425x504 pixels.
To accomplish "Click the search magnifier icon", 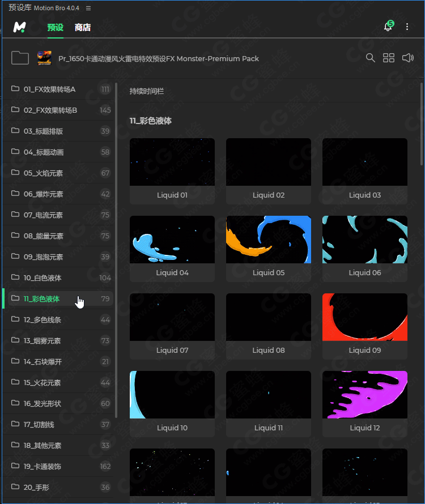I will click(x=370, y=58).
